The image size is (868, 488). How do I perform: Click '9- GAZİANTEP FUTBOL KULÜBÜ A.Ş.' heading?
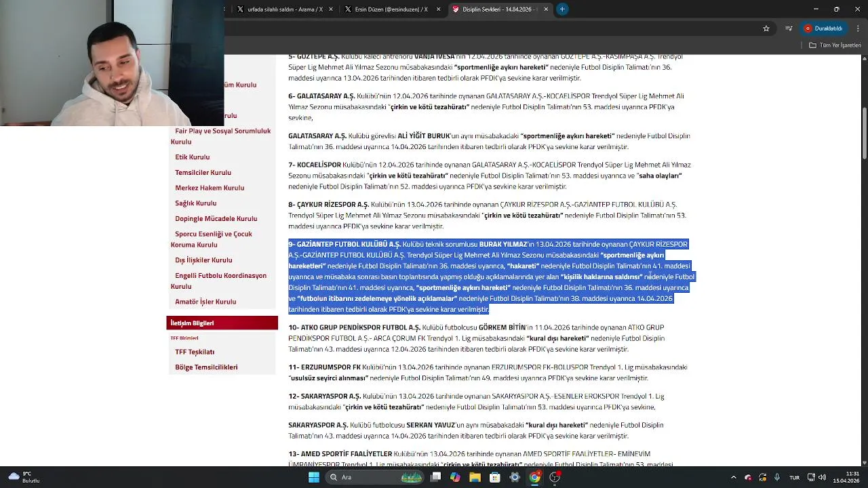click(x=344, y=245)
